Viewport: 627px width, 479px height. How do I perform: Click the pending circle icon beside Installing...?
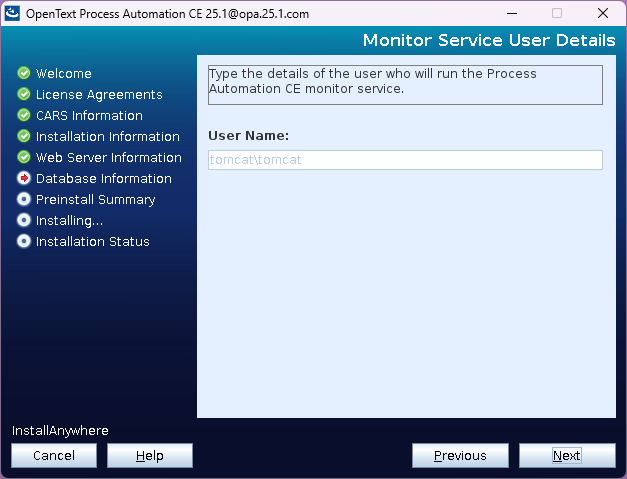tap(24, 220)
